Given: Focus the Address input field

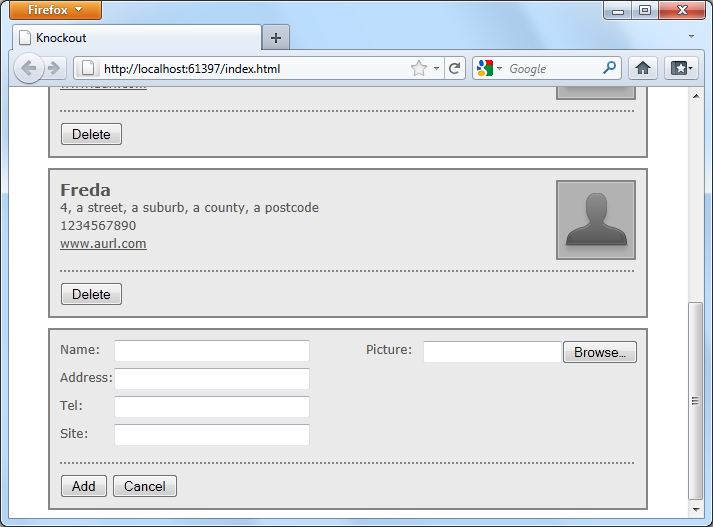Looking at the screenshot, I should pyautogui.click(x=212, y=379).
